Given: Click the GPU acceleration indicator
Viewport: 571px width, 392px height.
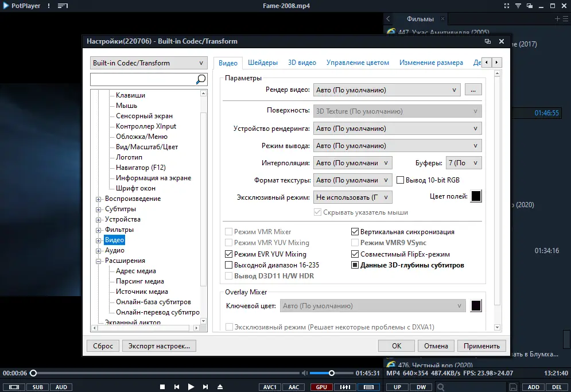Looking at the screenshot, I should pyautogui.click(x=321, y=387).
